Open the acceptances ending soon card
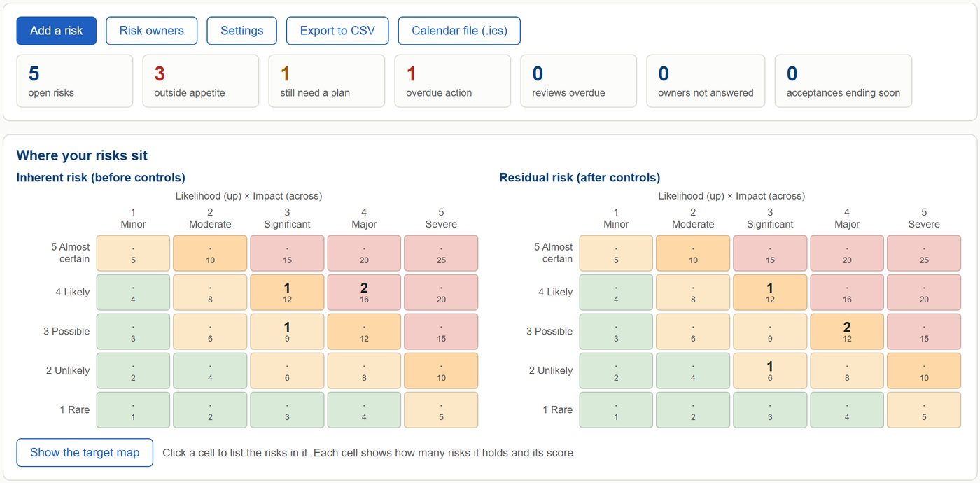 tap(843, 81)
